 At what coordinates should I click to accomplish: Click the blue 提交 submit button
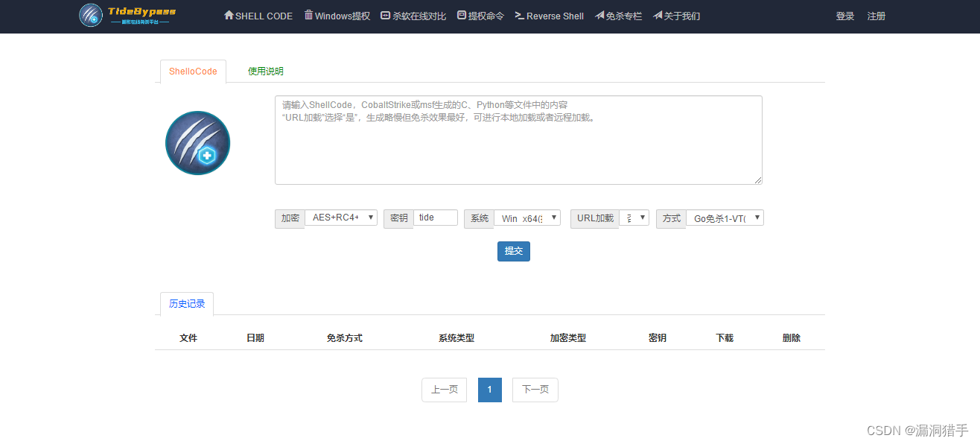(x=514, y=251)
